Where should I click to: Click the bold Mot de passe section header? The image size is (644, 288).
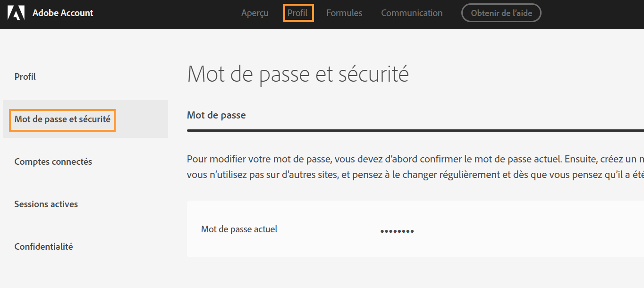[x=216, y=115]
